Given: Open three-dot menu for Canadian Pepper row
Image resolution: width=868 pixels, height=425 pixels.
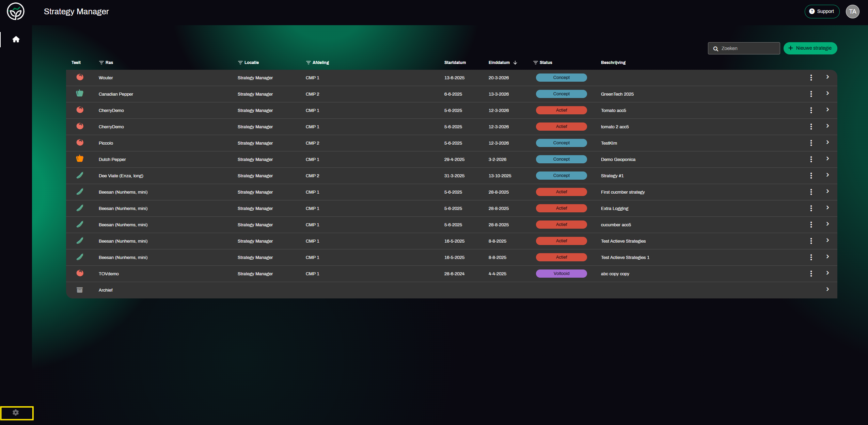Looking at the screenshot, I should [811, 94].
